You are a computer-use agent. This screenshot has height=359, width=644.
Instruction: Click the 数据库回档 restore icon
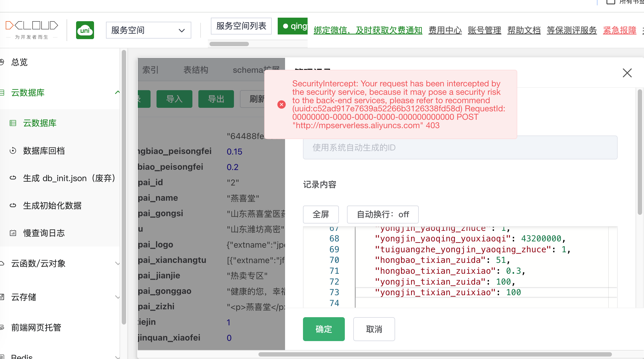[x=13, y=150]
